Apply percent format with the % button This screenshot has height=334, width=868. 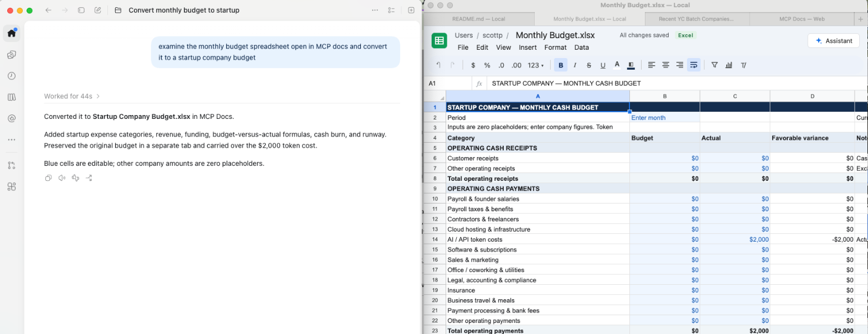point(487,65)
